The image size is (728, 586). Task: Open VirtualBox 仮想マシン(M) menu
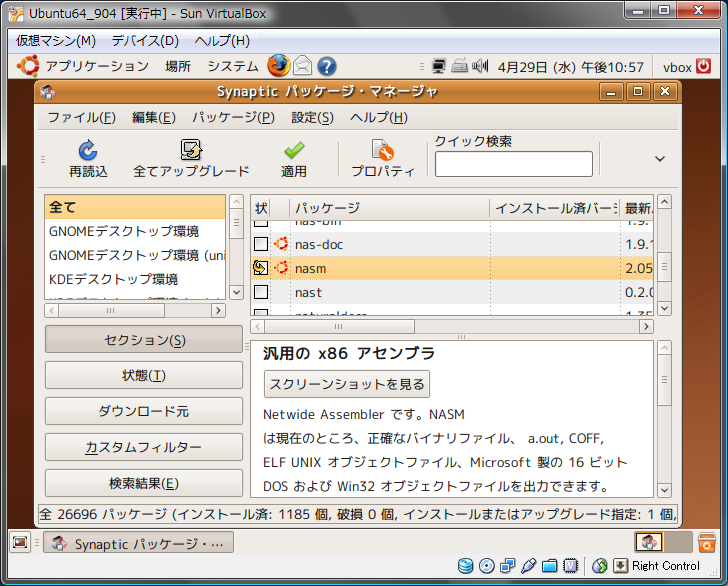pos(56,41)
